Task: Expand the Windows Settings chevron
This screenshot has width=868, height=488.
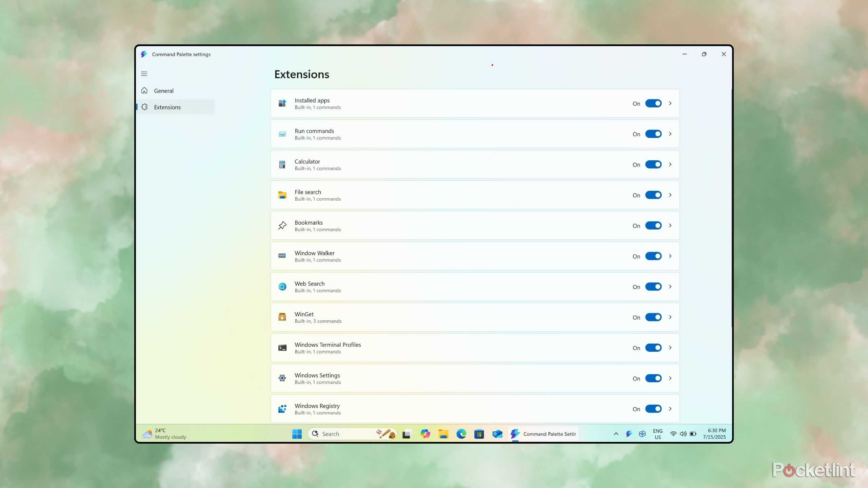Action: [670, 378]
